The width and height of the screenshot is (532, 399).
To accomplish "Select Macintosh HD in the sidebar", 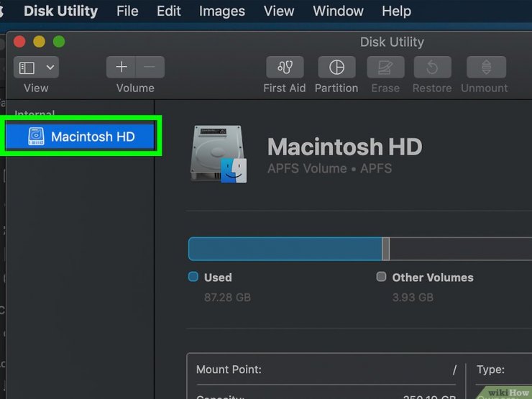I will (80, 137).
